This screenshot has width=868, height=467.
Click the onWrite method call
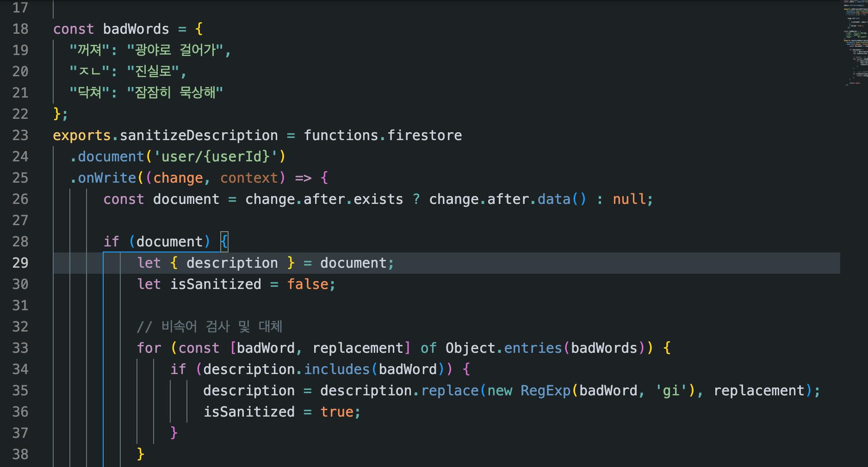tap(107, 178)
